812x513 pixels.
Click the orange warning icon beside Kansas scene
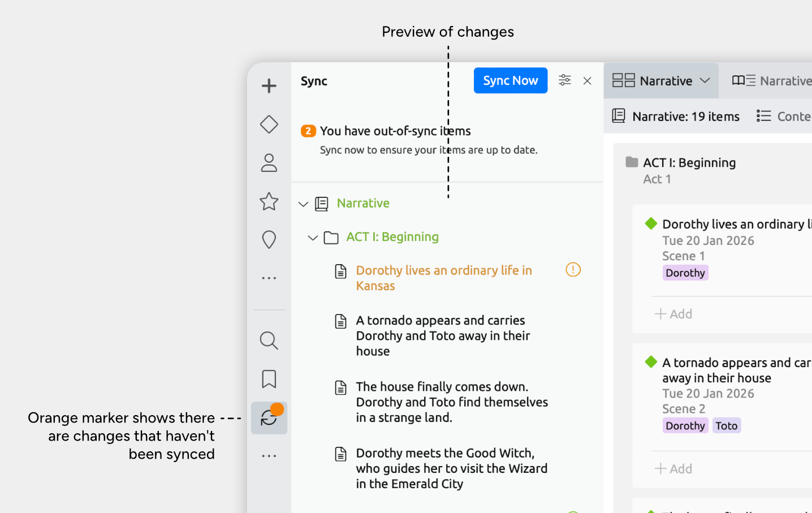click(x=573, y=270)
